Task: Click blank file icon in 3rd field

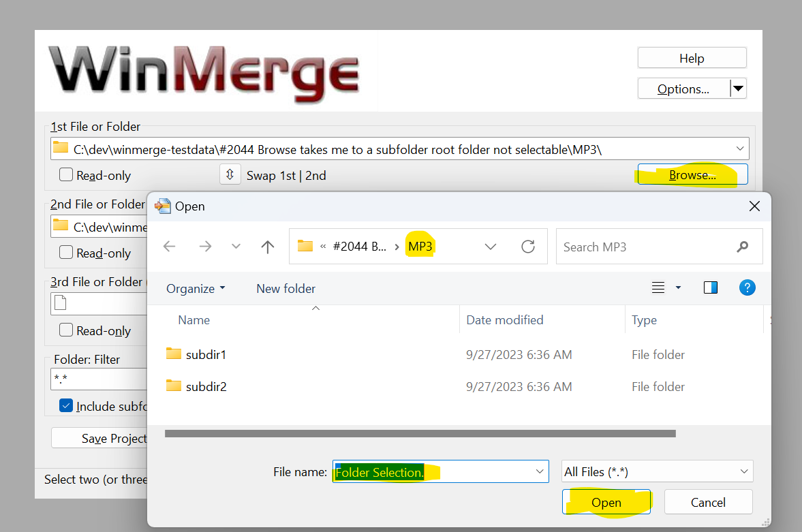Action: pyautogui.click(x=61, y=303)
